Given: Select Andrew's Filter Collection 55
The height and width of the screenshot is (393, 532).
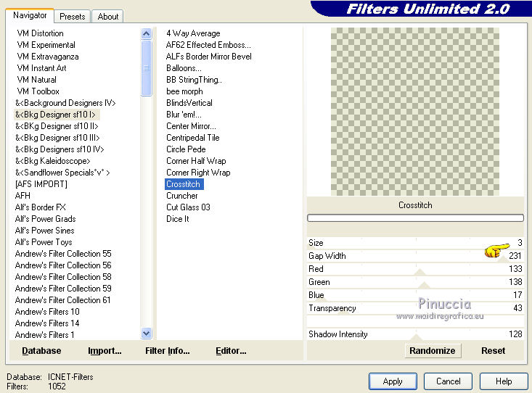Looking at the screenshot, I should click(63, 254).
